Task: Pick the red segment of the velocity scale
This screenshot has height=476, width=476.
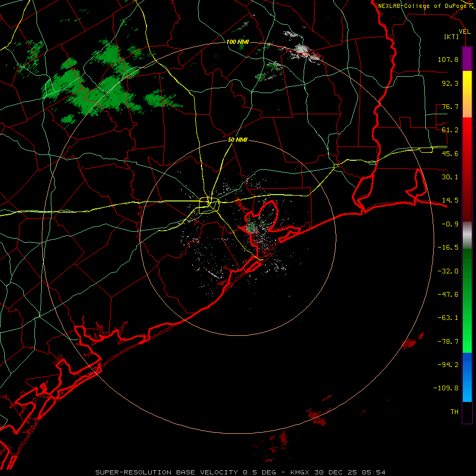Action: [x=467, y=169]
